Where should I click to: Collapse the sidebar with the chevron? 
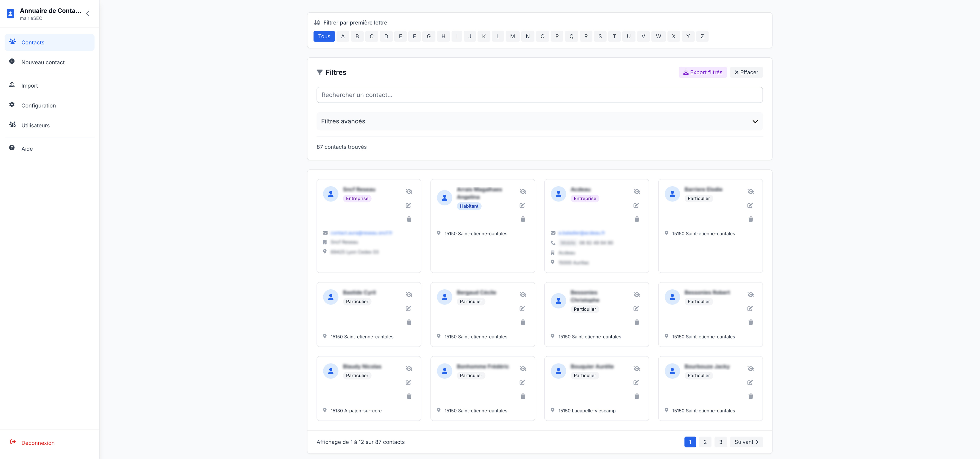coord(88,14)
